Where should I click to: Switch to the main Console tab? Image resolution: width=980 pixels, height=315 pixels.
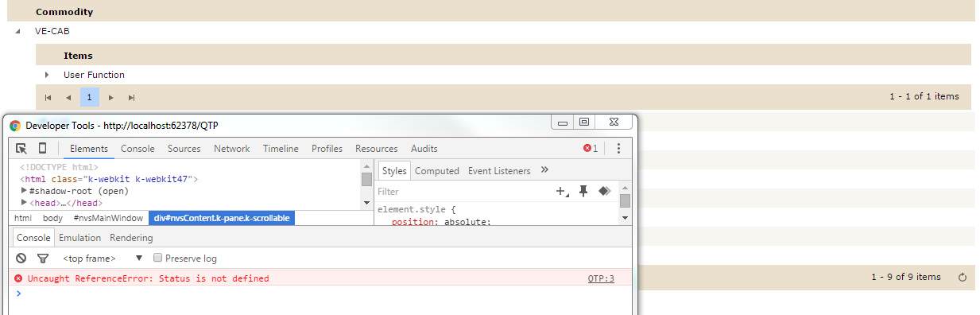click(x=138, y=149)
